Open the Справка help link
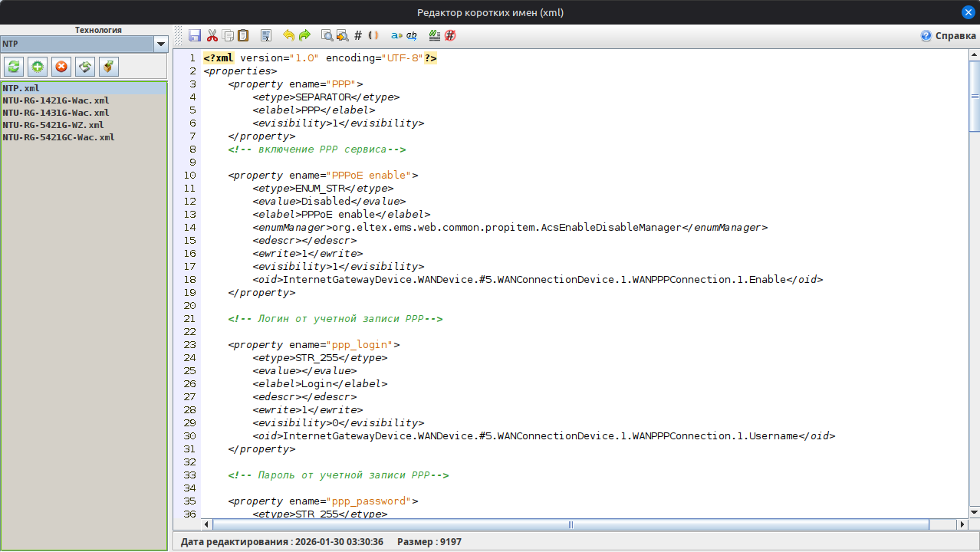This screenshot has height=552, width=980. coord(948,36)
